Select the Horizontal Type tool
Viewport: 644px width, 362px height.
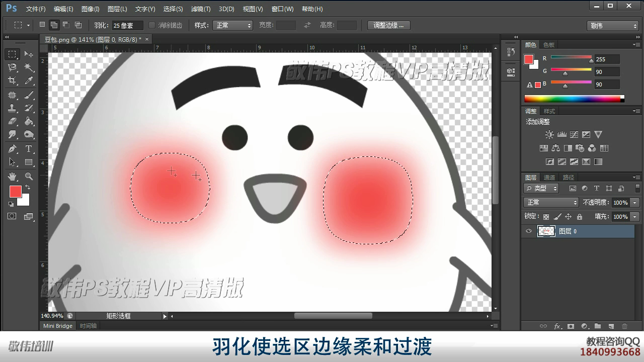coord(29,149)
